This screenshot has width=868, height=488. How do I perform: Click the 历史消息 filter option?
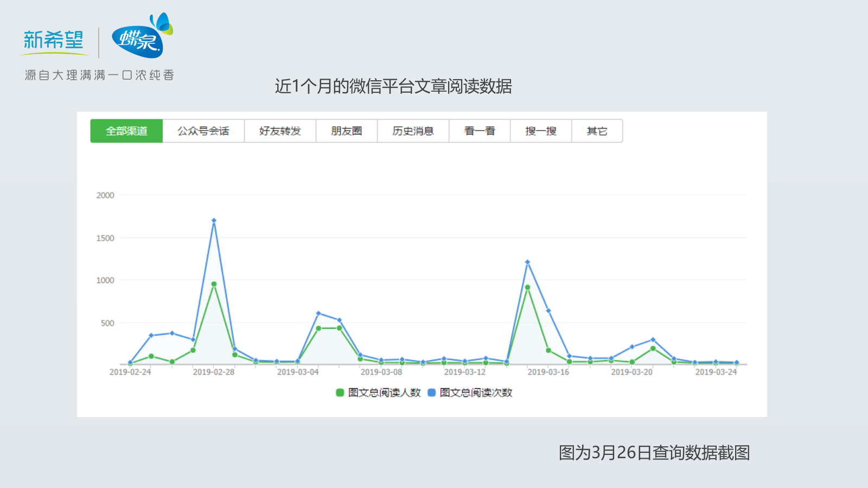pos(412,131)
